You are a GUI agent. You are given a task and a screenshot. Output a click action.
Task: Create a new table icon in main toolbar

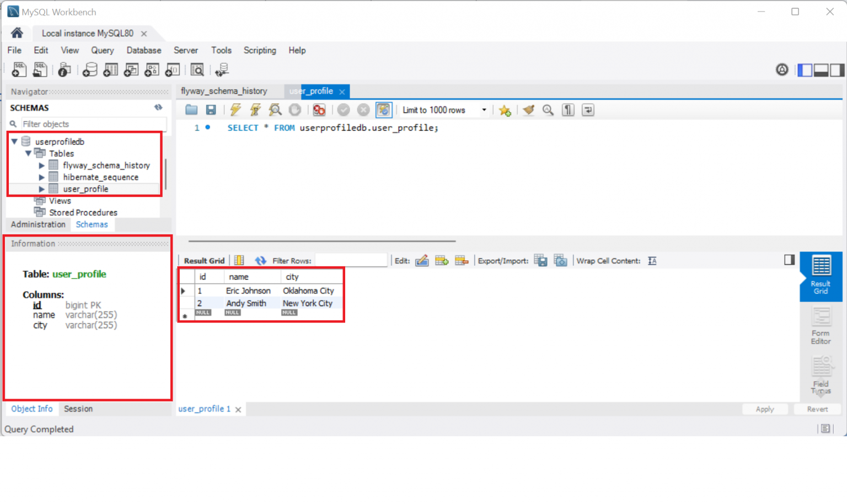[x=110, y=69]
